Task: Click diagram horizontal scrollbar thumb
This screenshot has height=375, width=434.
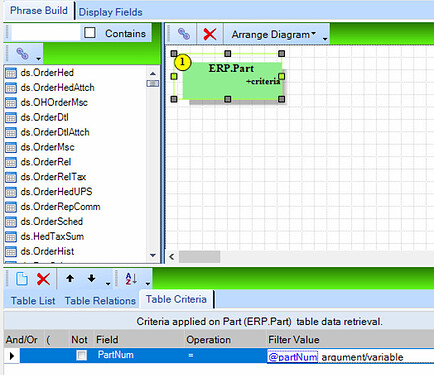Action: (x=199, y=257)
